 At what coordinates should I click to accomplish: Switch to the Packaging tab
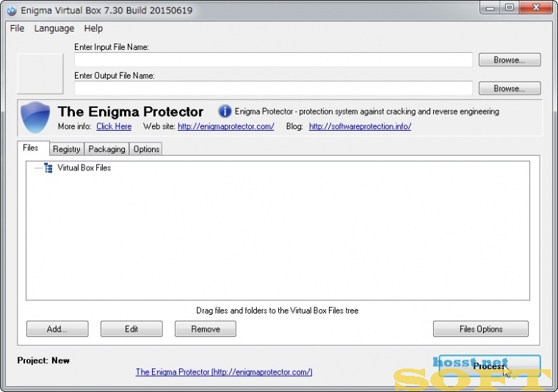tap(106, 149)
